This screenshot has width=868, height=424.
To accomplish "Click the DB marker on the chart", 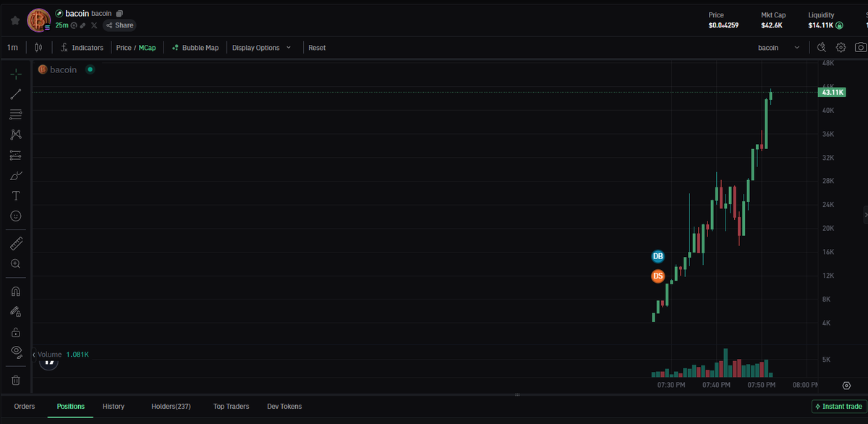I will [x=658, y=256].
